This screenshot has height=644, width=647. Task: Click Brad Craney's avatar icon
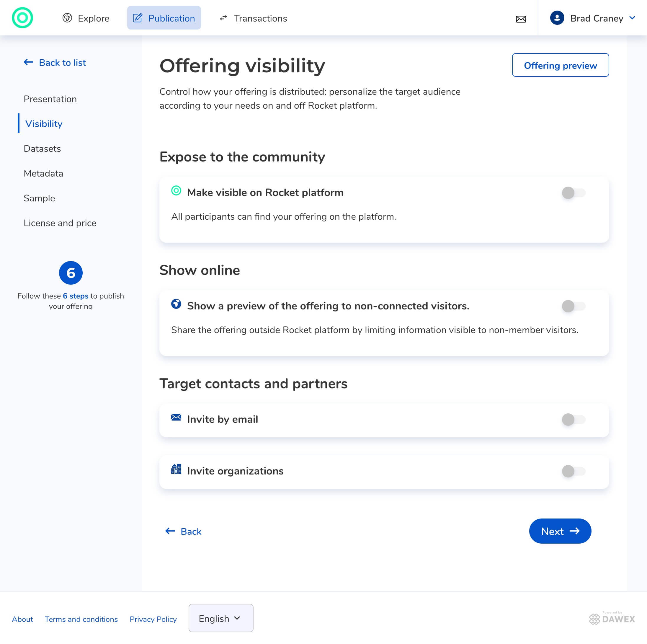557,18
